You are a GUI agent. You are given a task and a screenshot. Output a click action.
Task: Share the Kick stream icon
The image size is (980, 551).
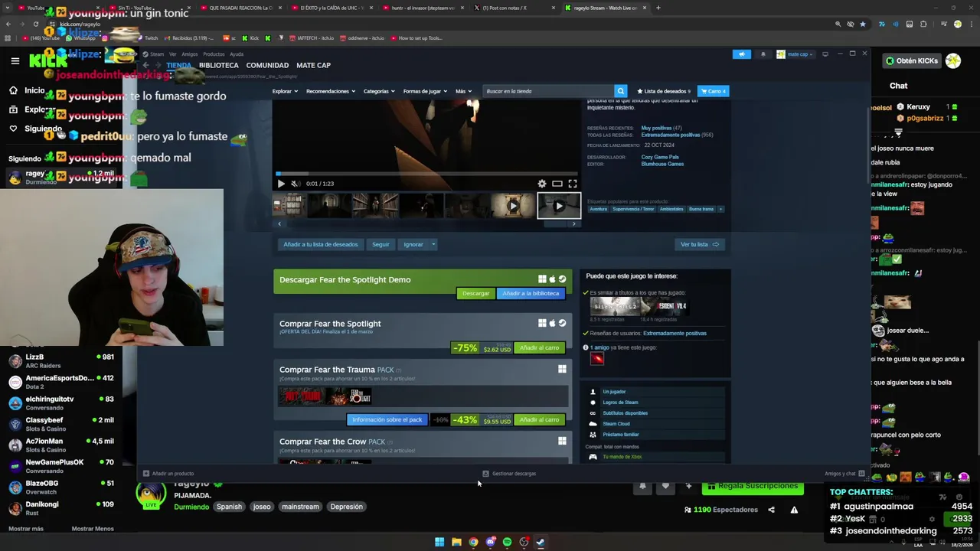click(x=771, y=510)
